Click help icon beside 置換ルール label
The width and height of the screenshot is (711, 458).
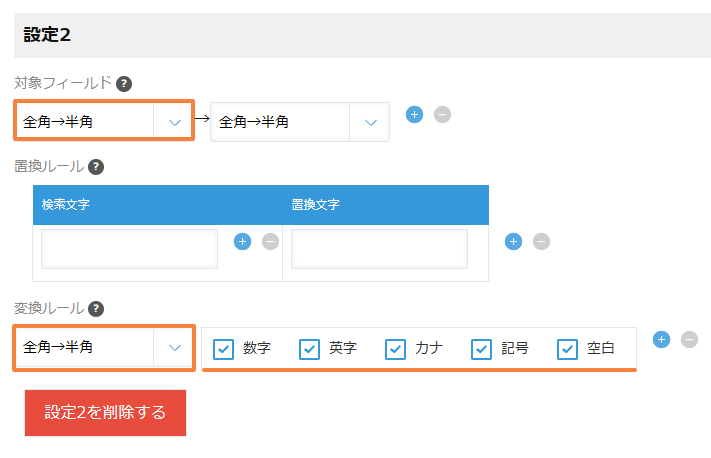(x=96, y=168)
